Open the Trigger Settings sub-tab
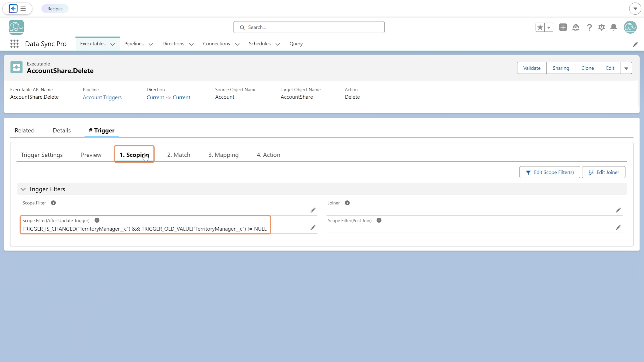Viewport: 644px width, 362px height. pos(42,155)
